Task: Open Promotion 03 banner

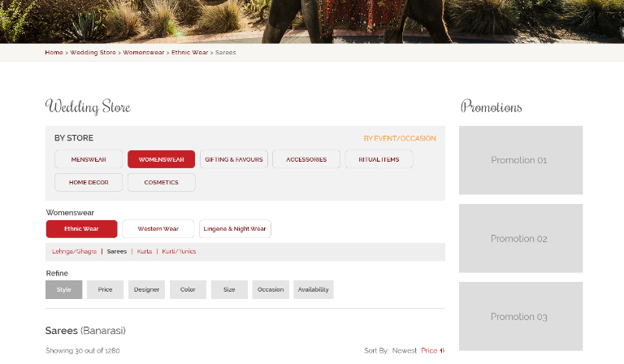Action: (x=521, y=316)
